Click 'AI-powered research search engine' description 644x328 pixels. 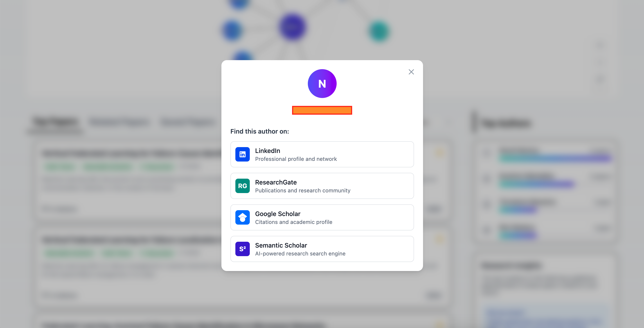[x=300, y=253]
